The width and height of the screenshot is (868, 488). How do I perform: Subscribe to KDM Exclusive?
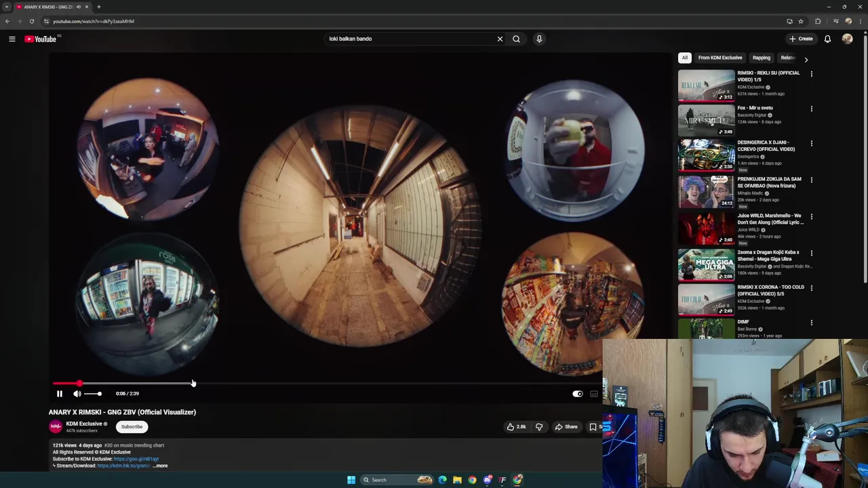pos(132,427)
